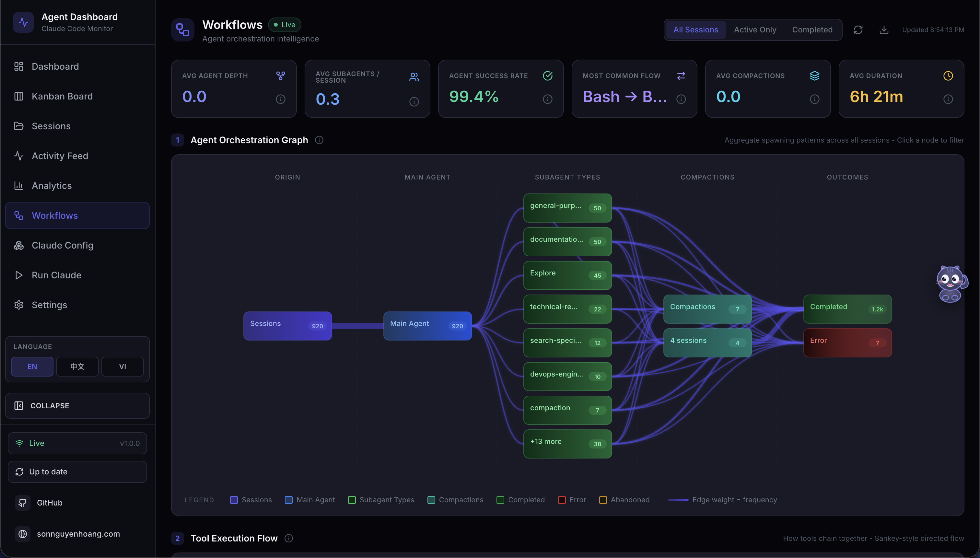
Task: Click the Sessions legend swatch
Action: (x=234, y=500)
